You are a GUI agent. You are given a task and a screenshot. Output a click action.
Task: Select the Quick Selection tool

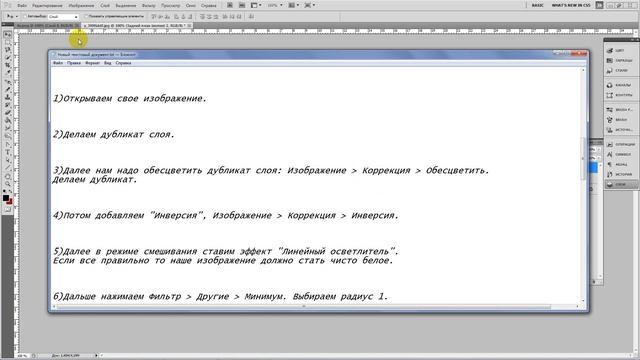(x=7, y=58)
